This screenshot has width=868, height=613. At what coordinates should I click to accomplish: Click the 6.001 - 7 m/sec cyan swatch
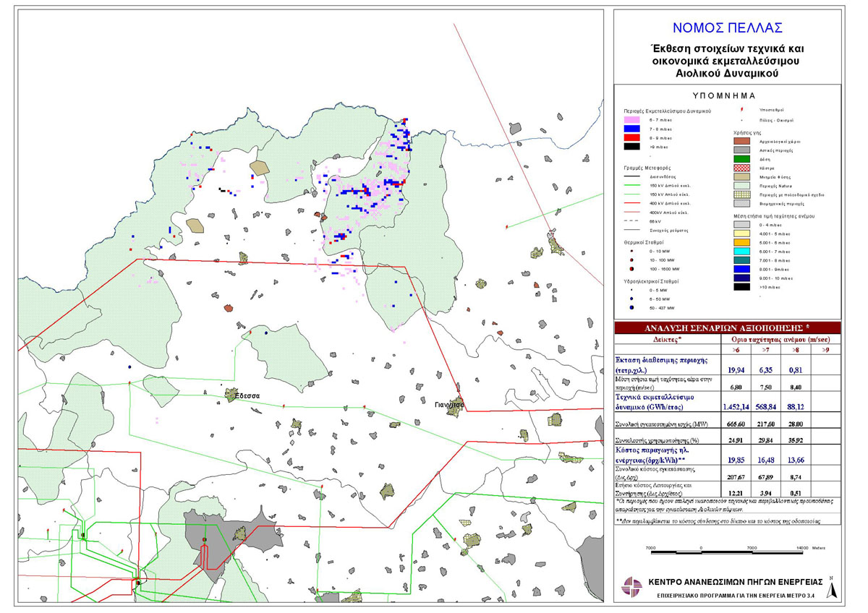(x=741, y=251)
